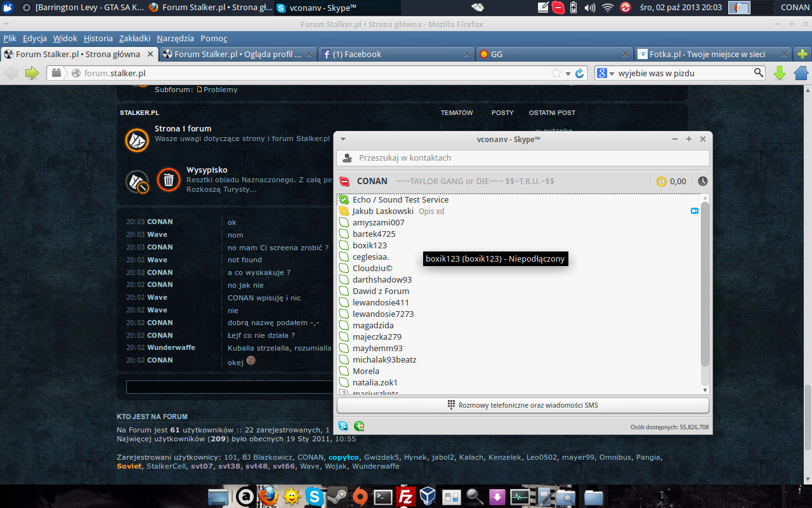This screenshot has height=508, width=812.
Task: Expand the address bar history dropdown arrow
Action: pos(568,74)
